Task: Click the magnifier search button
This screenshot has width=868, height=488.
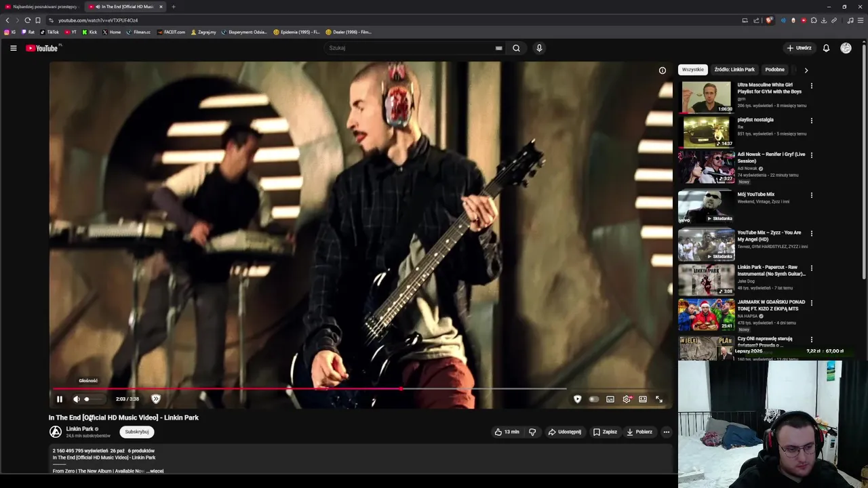Action: (516, 48)
